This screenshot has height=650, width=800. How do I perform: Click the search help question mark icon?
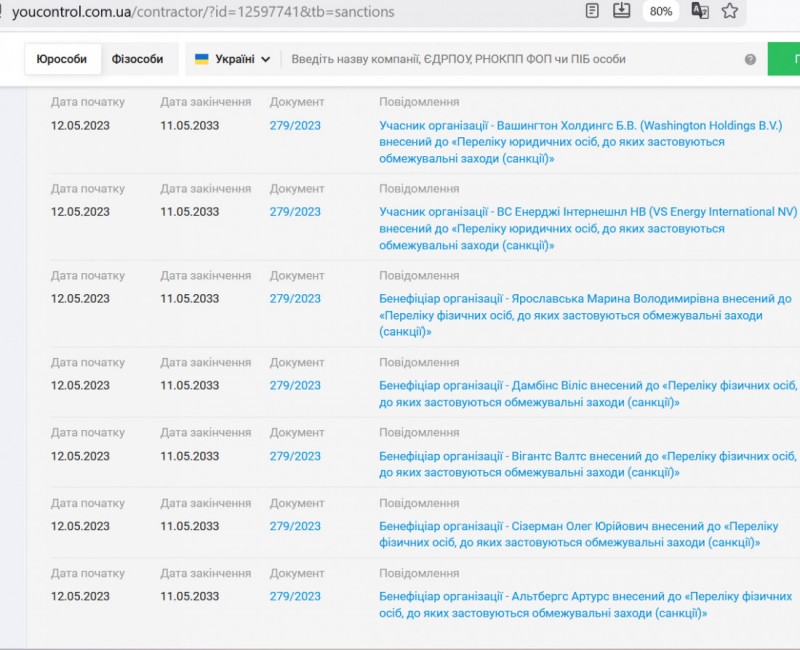(750, 59)
